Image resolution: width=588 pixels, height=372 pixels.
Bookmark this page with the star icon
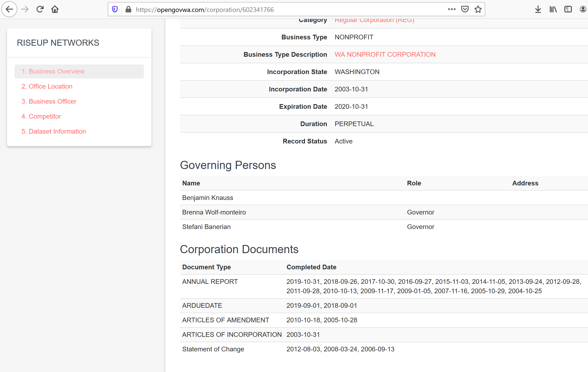coord(478,9)
